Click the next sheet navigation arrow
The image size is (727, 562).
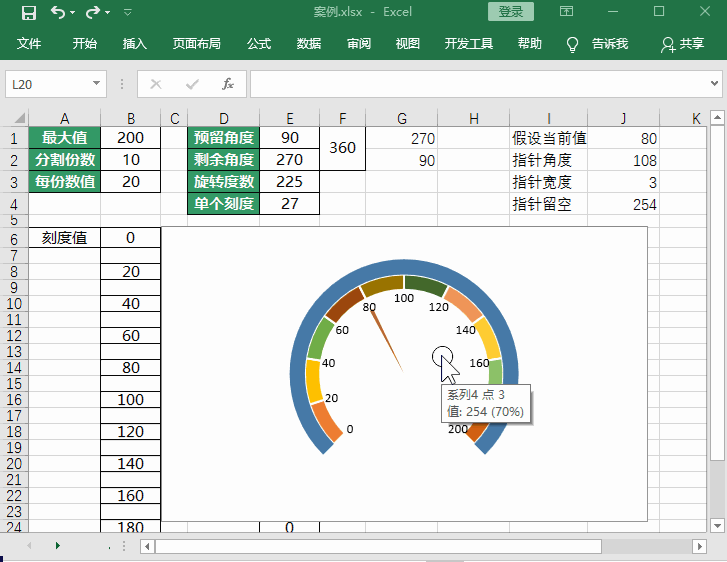point(57,545)
